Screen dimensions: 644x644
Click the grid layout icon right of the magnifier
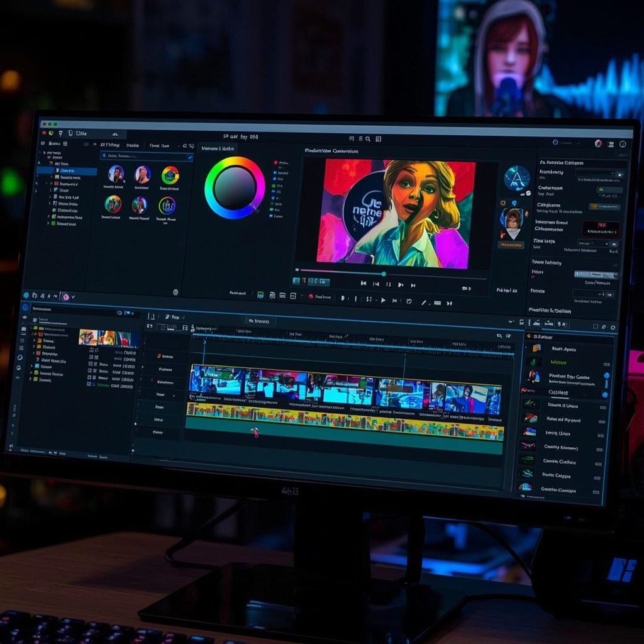(x=378, y=139)
